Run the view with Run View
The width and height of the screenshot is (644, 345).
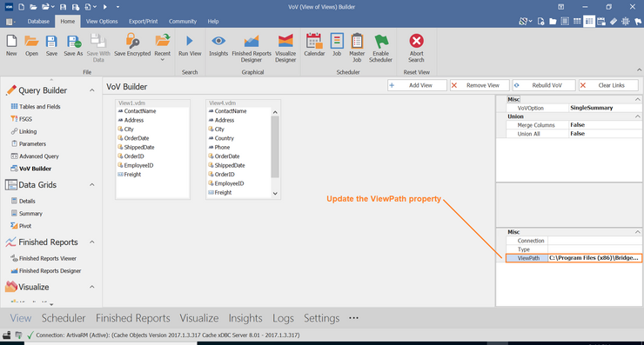coord(190,45)
